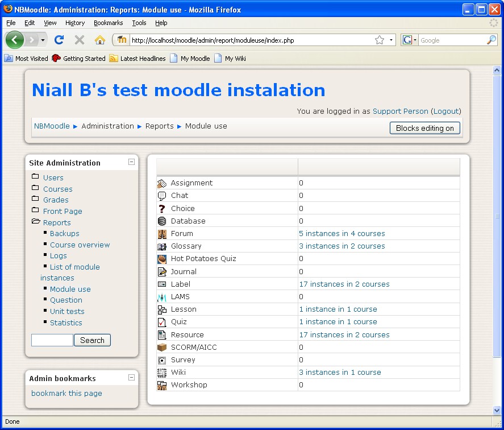The height and width of the screenshot is (430, 504).
Task: Click the Chat module speech bubble icon
Action: (x=162, y=196)
